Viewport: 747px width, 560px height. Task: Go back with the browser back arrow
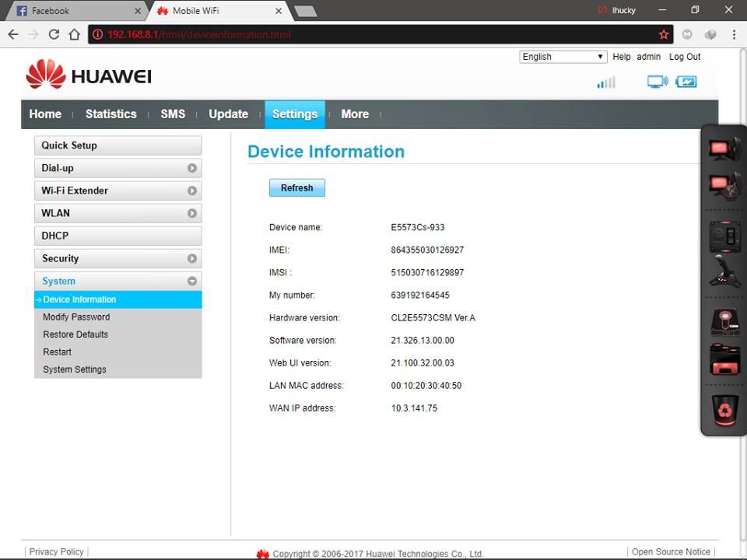point(13,34)
